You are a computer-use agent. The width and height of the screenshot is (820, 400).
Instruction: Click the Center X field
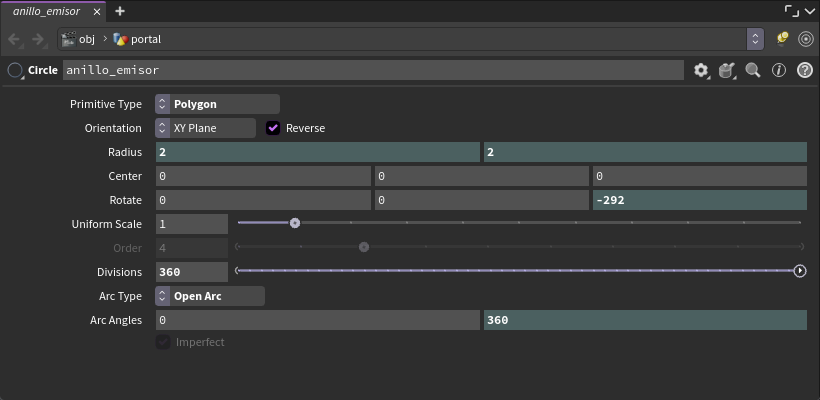pyautogui.click(x=263, y=176)
